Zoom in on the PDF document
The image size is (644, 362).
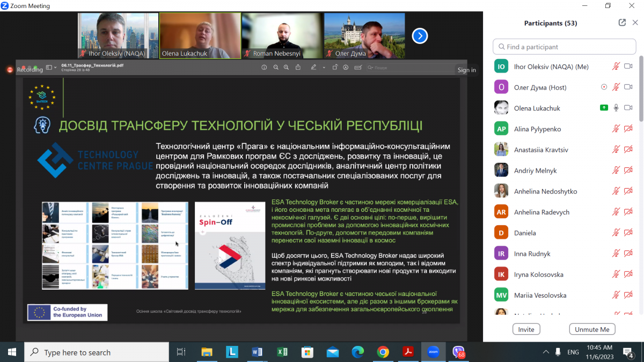click(286, 68)
